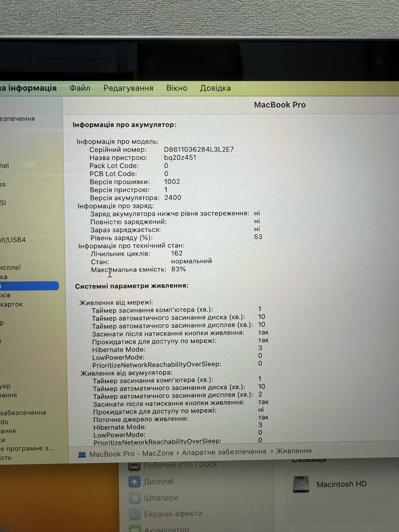Viewport: 399px width, 532px height.
Task: Click maximum capacity value '83%'
Action: pos(179,269)
